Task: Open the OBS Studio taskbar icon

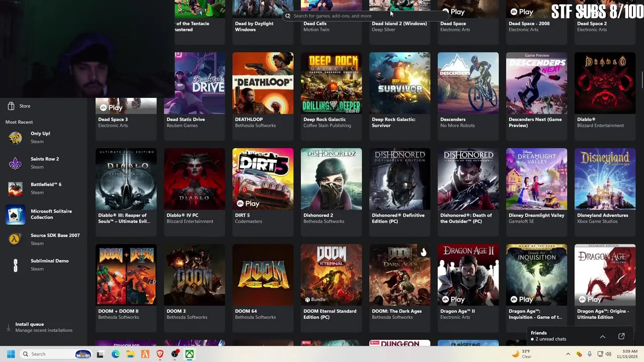Action: pyautogui.click(x=175, y=354)
